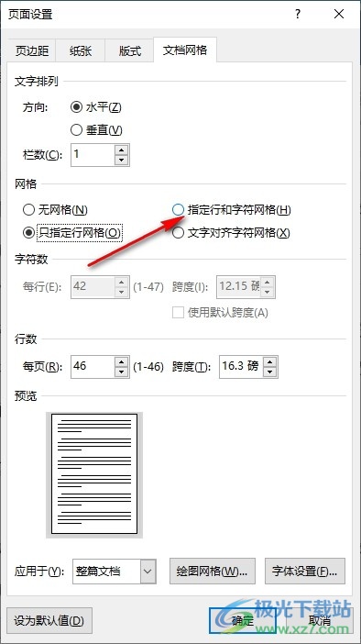Open the 绘图网格 settings
Screen dimensions: 361x644
(213, 571)
